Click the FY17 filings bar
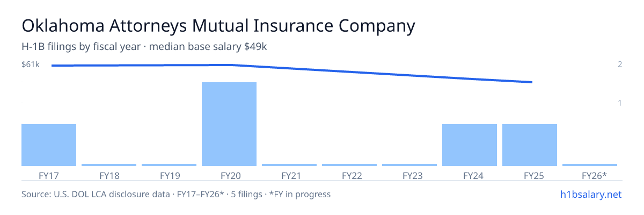The height and width of the screenshot is (215, 644). point(49,145)
